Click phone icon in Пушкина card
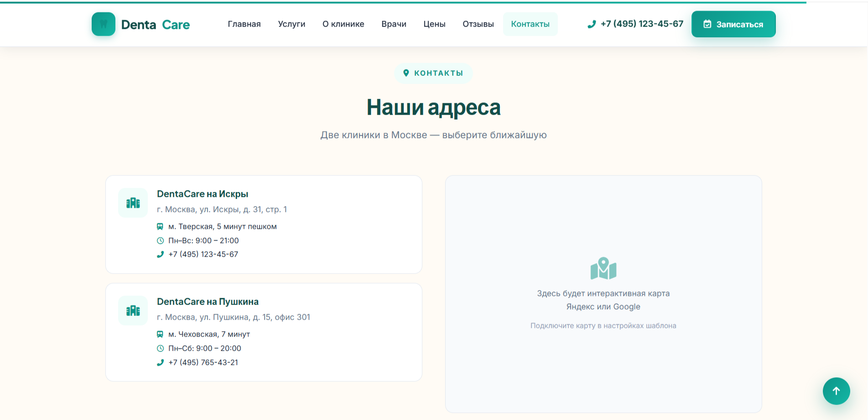The image size is (868, 420). [x=160, y=362]
